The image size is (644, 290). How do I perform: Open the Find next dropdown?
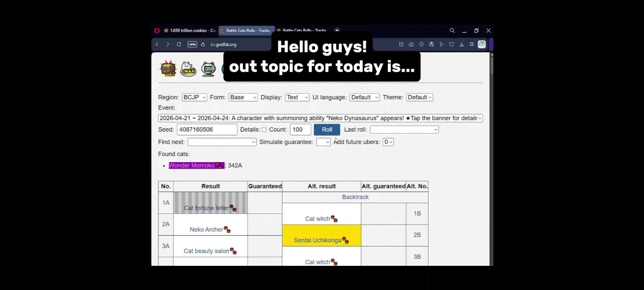tap(222, 142)
